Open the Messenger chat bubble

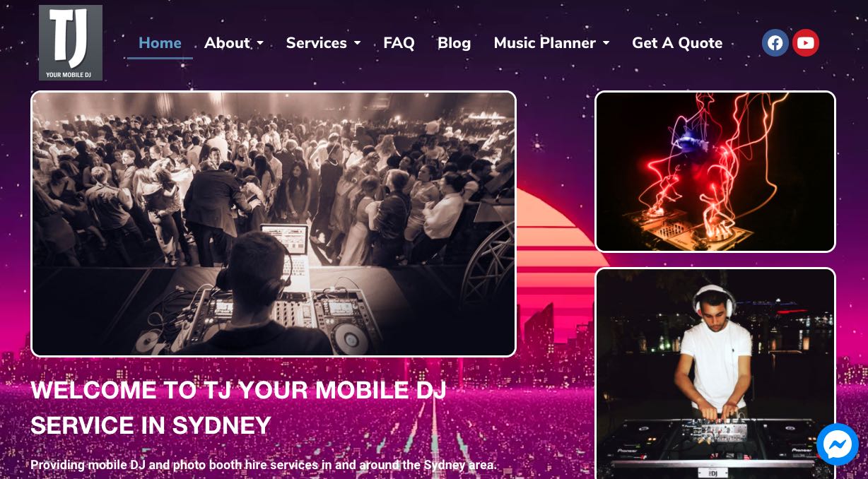[838, 444]
